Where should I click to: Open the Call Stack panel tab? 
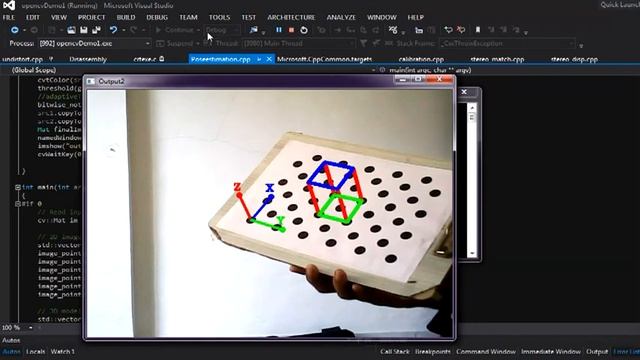pos(395,351)
